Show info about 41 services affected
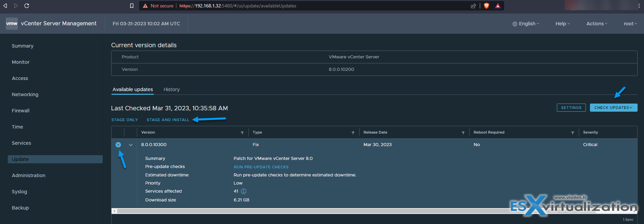Screen dimensions: 644x224 [244, 191]
